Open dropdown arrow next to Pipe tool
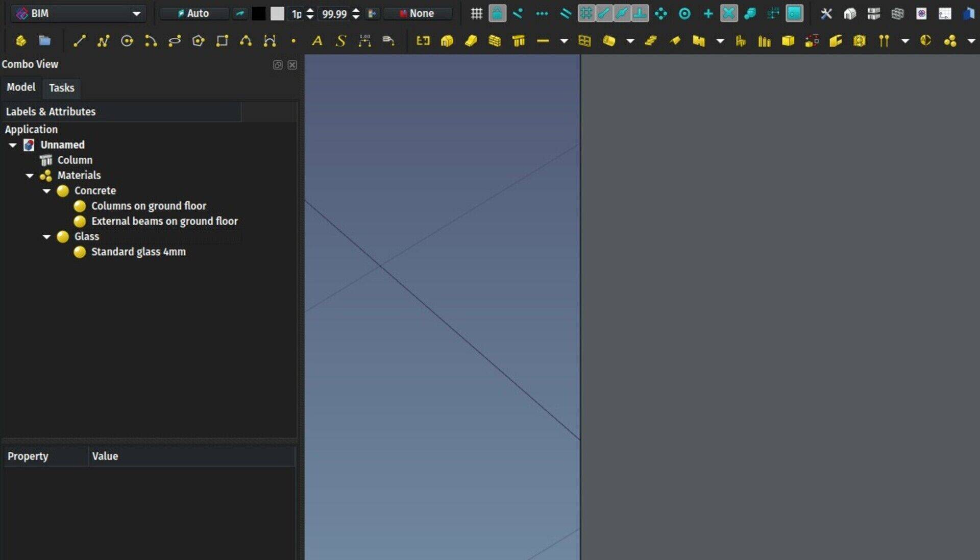Screen dimensions: 980x560 point(630,41)
